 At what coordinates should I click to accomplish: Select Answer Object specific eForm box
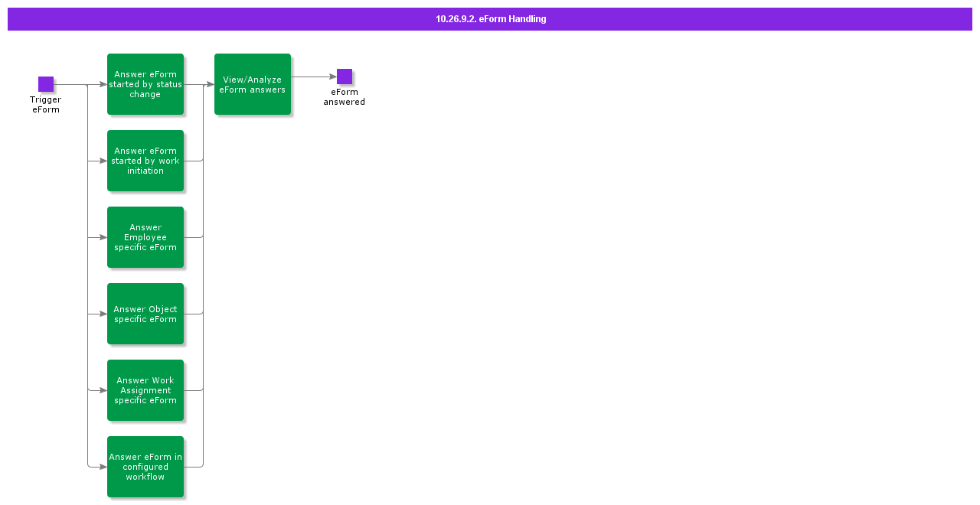click(x=145, y=314)
